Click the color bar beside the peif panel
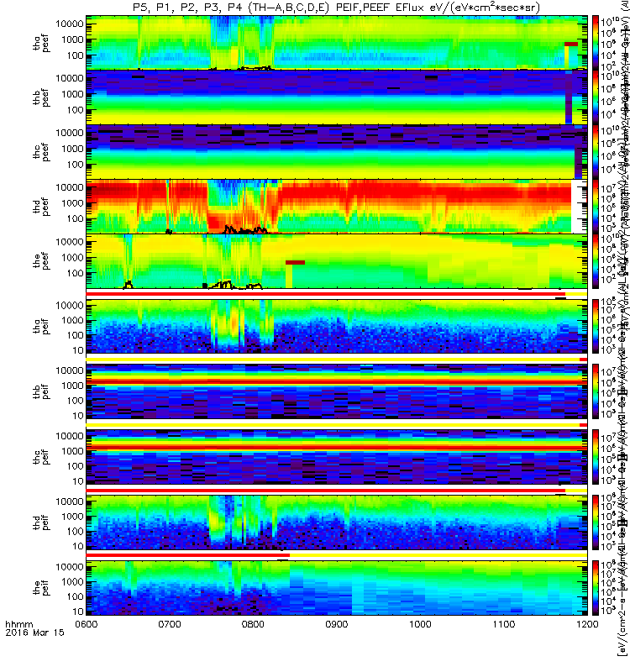This screenshot has width=630, height=672. pyautogui.click(x=596, y=587)
